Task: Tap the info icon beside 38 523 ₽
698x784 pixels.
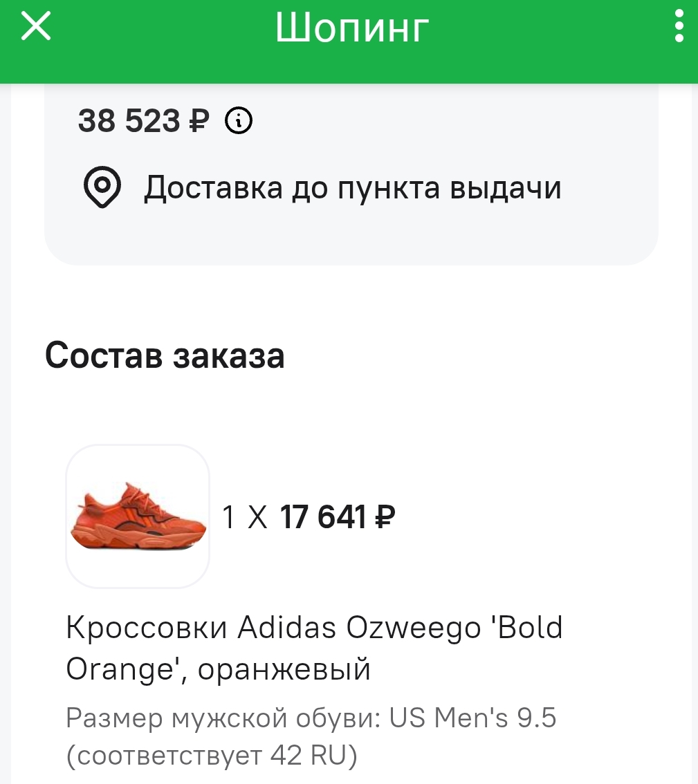Action: coord(239,122)
